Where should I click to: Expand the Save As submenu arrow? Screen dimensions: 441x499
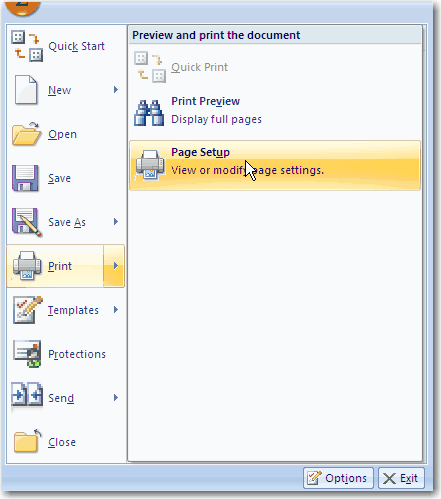pos(116,222)
